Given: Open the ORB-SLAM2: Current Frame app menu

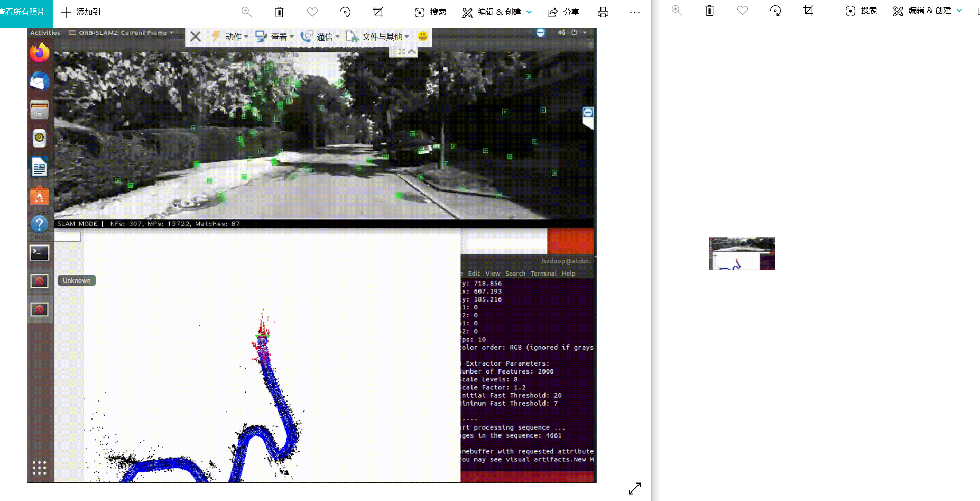Looking at the screenshot, I should (x=122, y=33).
